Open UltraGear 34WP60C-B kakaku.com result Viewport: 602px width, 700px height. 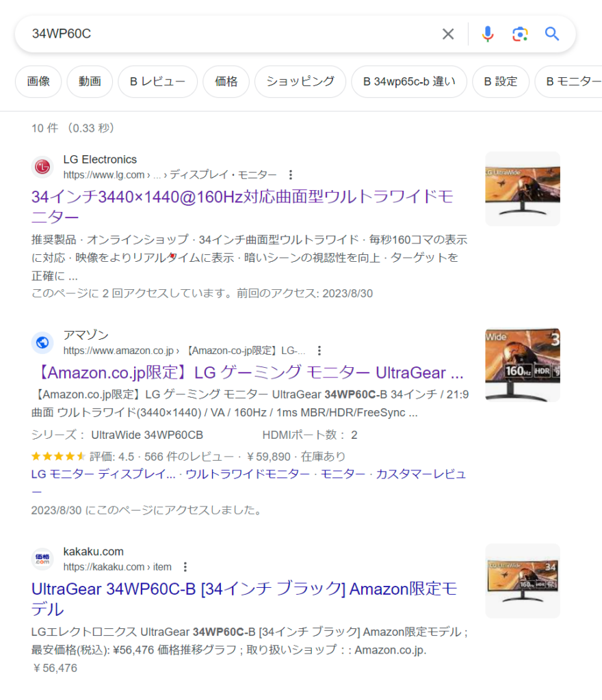(244, 599)
